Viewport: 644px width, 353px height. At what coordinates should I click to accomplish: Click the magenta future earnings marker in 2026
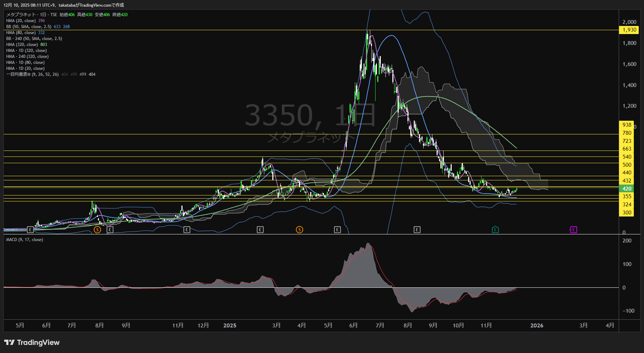(x=573, y=230)
